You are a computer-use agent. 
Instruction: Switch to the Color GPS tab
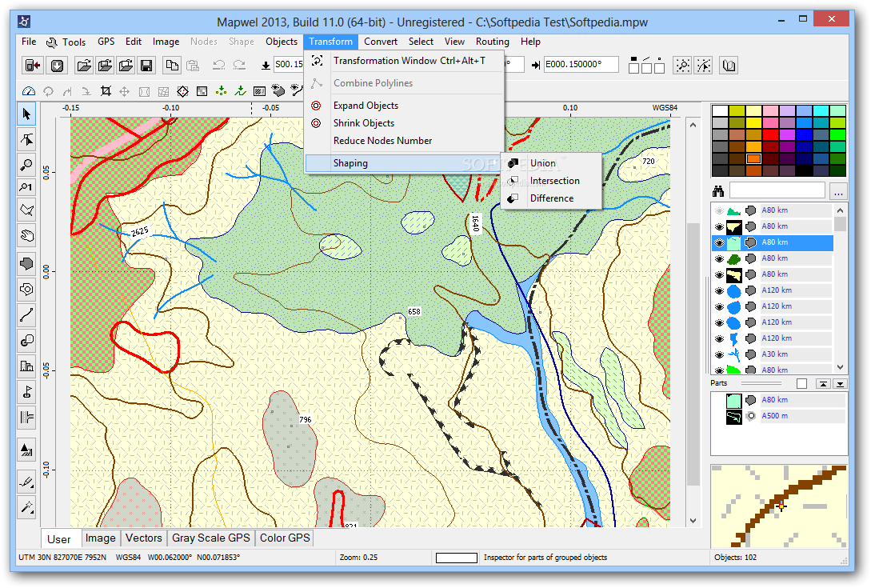(285, 538)
